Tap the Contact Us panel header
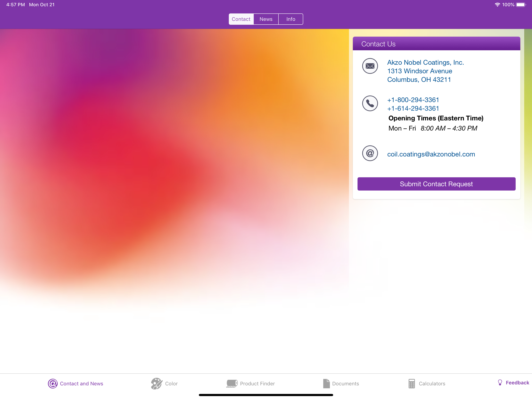 (x=436, y=44)
